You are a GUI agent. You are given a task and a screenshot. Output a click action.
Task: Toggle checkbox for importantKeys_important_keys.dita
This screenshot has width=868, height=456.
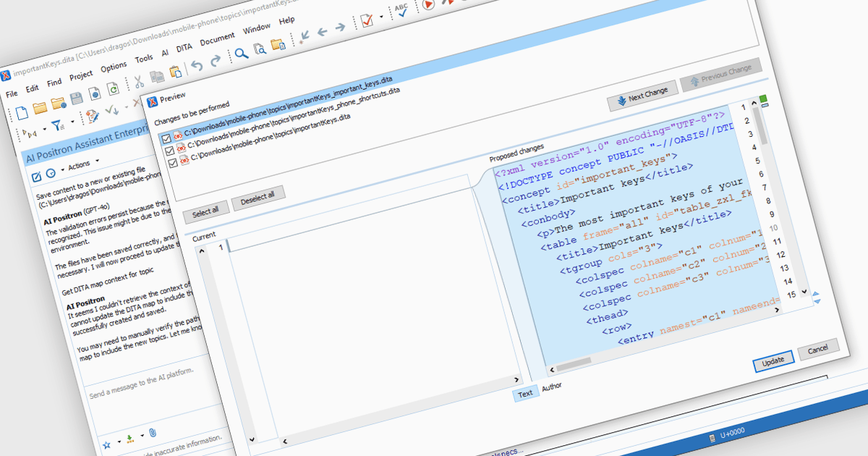click(x=166, y=138)
